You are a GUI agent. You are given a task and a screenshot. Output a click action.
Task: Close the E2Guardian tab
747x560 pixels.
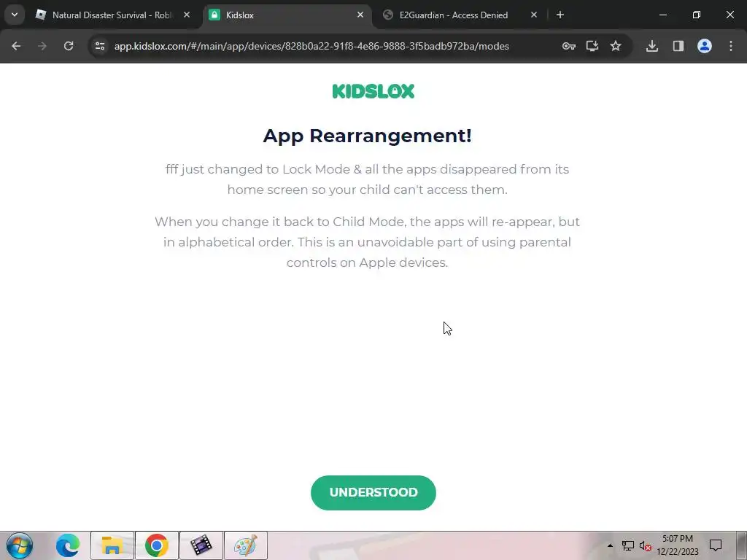533,15
